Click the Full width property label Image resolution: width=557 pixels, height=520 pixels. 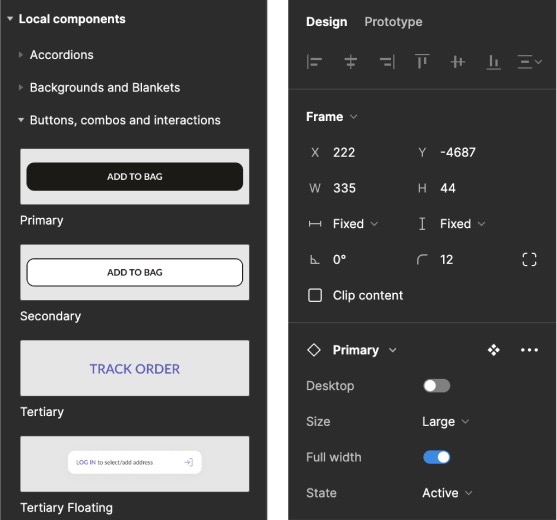coord(334,457)
